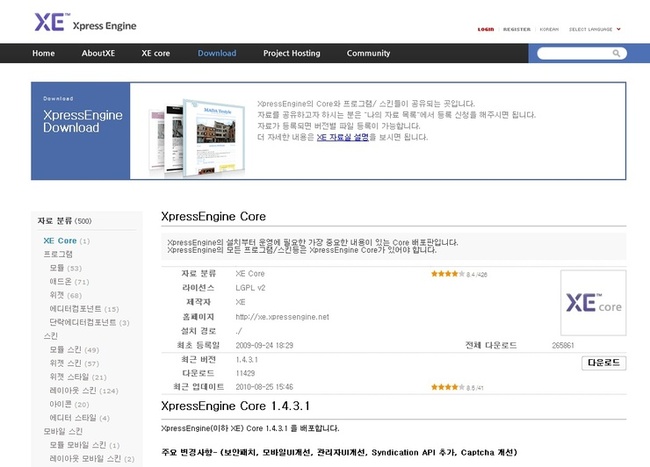Click the 모바일 스킨 category heading

click(x=63, y=431)
